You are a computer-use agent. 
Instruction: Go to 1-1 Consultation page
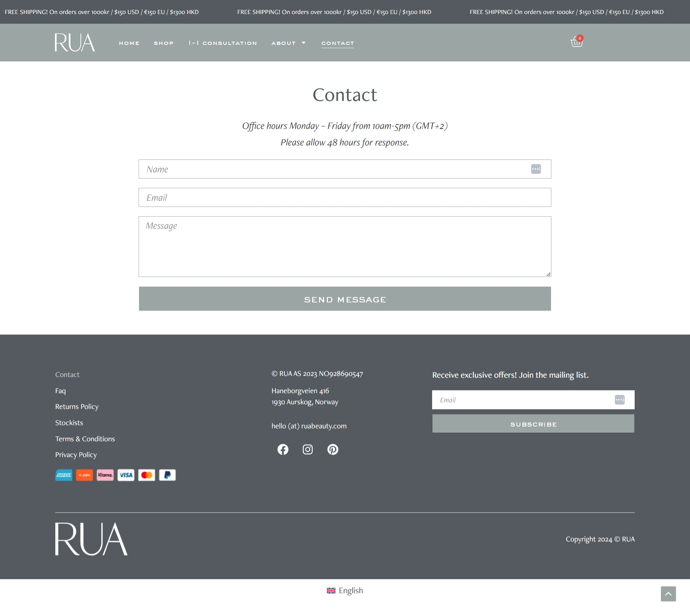223,43
